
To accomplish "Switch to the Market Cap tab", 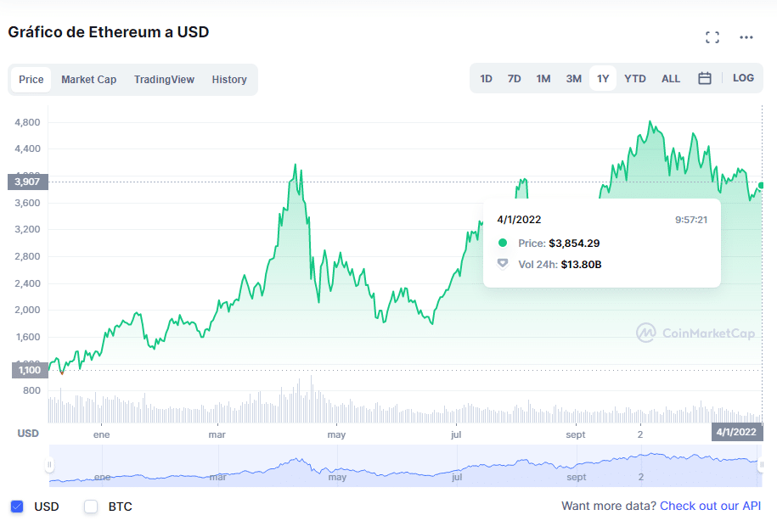I will tap(88, 79).
